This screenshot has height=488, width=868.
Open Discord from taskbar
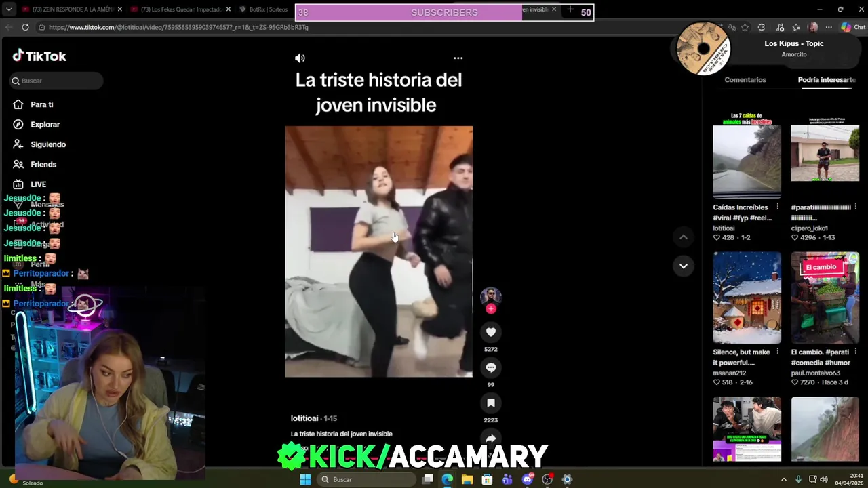tap(527, 479)
